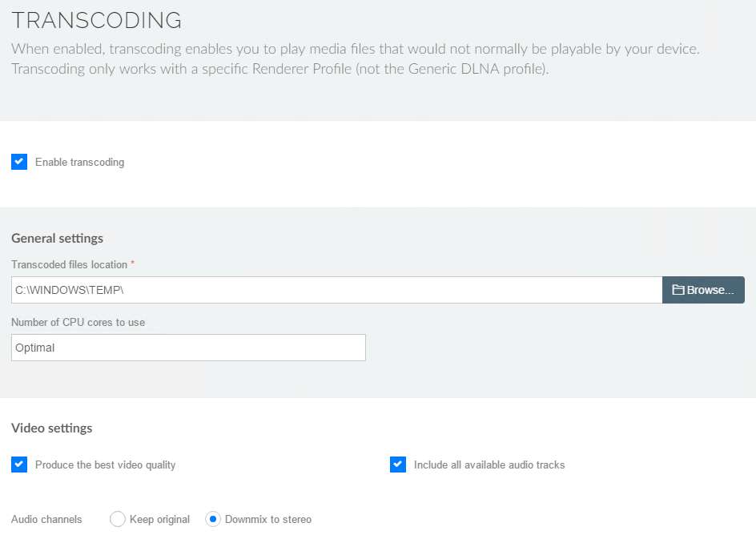The width and height of the screenshot is (756, 543).
Task: Click the "Include all available audio tracks" label
Action: pos(489,465)
